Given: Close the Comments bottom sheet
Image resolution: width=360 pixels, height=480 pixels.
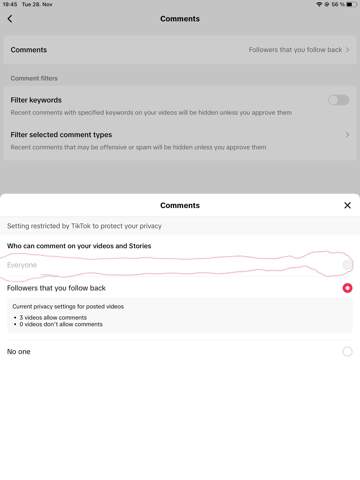Looking at the screenshot, I should click(x=347, y=205).
